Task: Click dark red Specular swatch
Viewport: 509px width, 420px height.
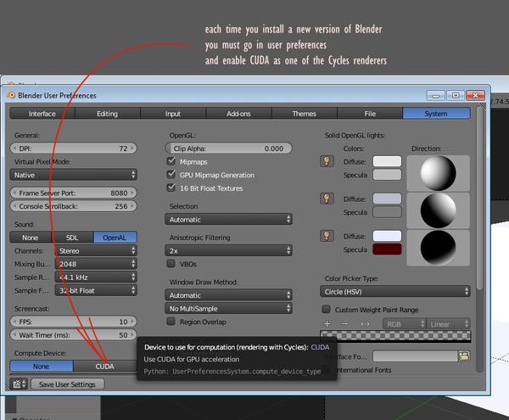Action: 387,249
